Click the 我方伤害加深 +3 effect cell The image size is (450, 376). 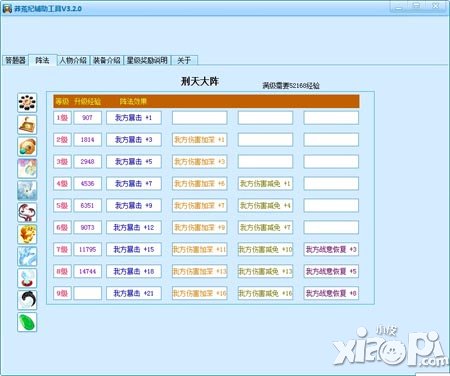pyautogui.click(x=200, y=162)
